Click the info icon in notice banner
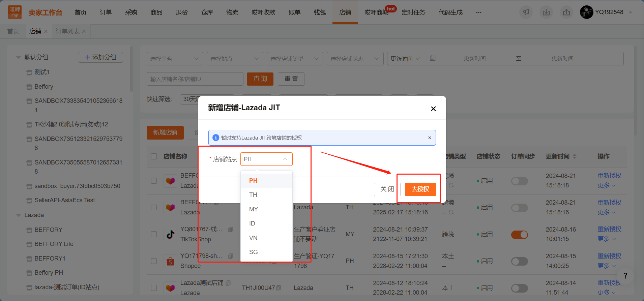The height and width of the screenshot is (301, 644). click(x=216, y=138)
